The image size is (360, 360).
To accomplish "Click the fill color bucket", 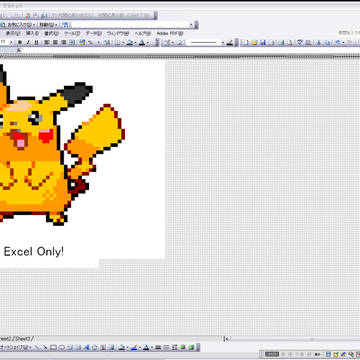I will coord(130,42).
